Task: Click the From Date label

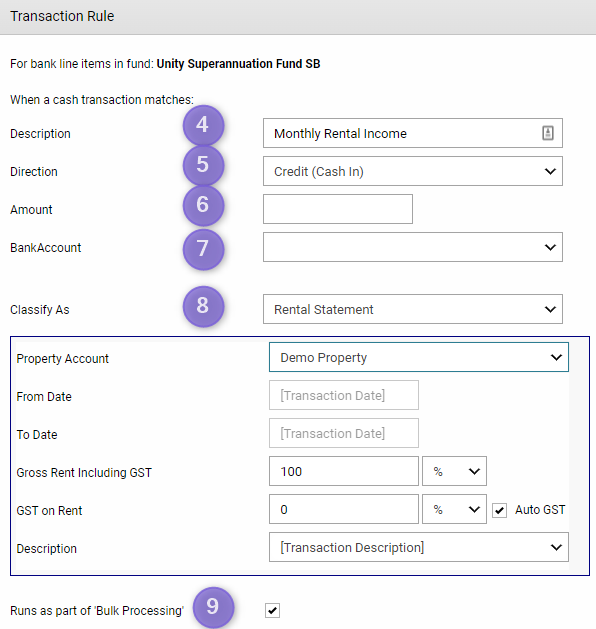Action: [44, 397]
